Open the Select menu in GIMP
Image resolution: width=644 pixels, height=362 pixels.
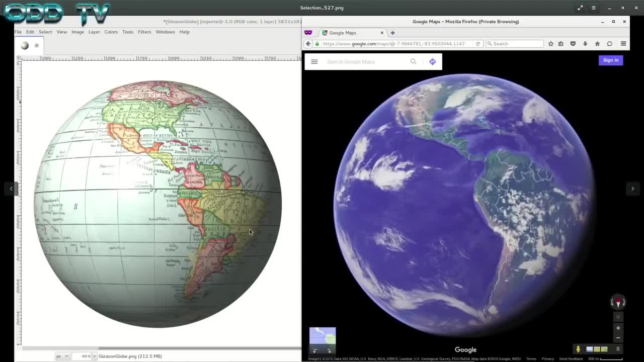click(x=45, y=32)
